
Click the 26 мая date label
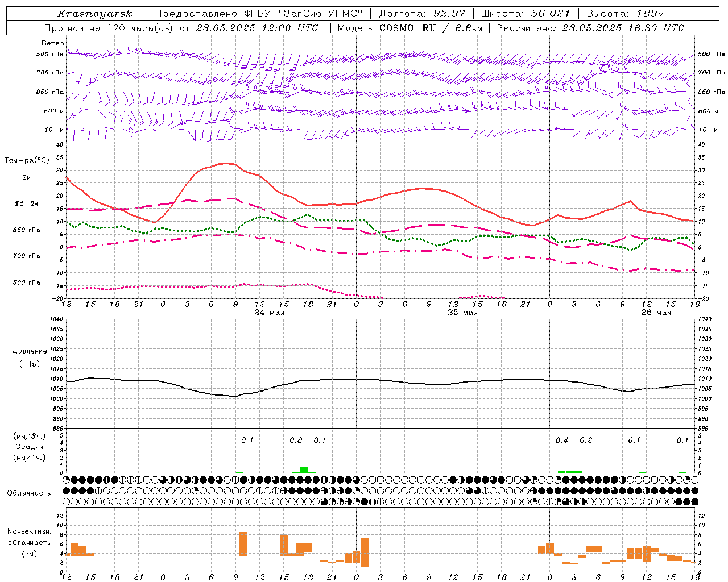coord(656,312)
